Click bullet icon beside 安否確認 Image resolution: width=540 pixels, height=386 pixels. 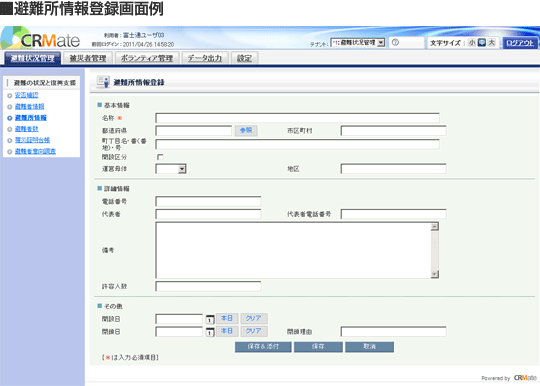(x=10, y=96)
